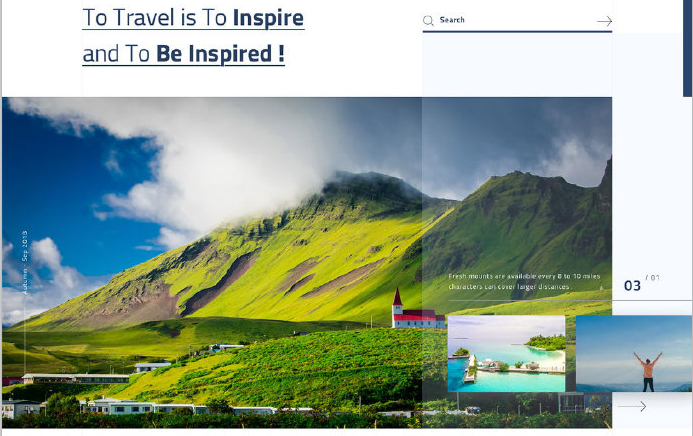
Task: Click the 'characters can cover larger distances' text
Action: [509, 287]
